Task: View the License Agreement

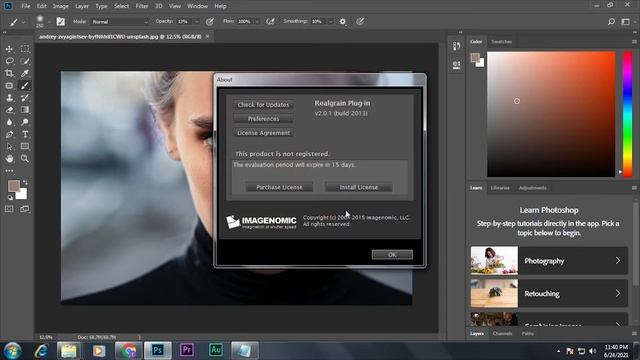Action: click(x=263, y=133)
